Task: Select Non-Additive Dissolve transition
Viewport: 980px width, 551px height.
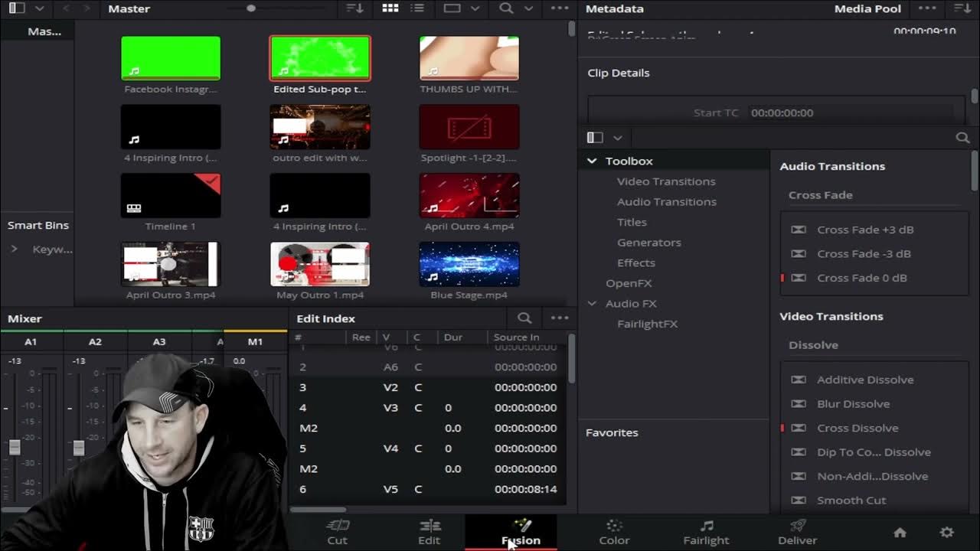Action: click(874, 476)
